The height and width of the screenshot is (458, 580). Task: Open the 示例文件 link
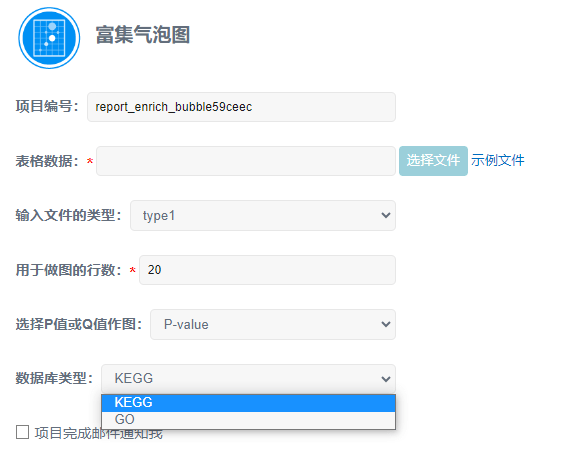(498, 160)
